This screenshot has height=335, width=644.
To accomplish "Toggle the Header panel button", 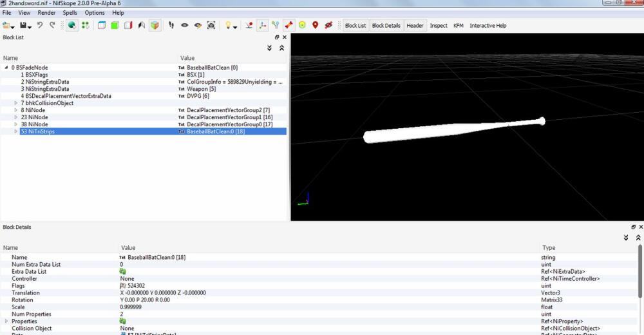I will tap(415, 26).
